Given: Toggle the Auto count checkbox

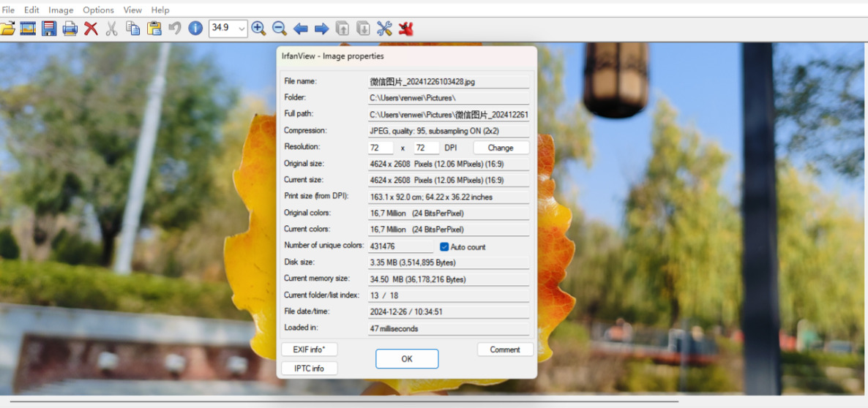Looking at the screenshot, I should [x=444, y=246].
